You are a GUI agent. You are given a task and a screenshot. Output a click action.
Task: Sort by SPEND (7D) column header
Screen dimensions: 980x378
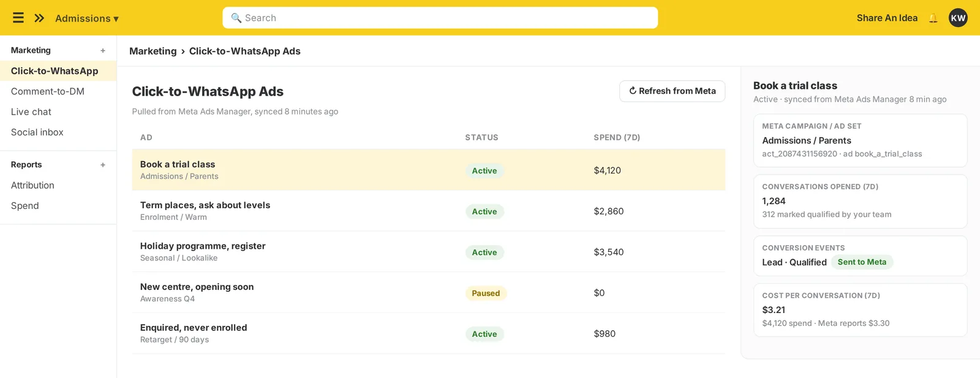click(x=617, y=137)
